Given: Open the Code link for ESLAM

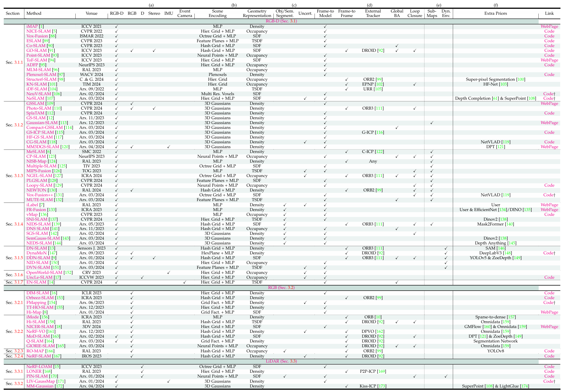Looking at the screenshot, I should 549,41.
